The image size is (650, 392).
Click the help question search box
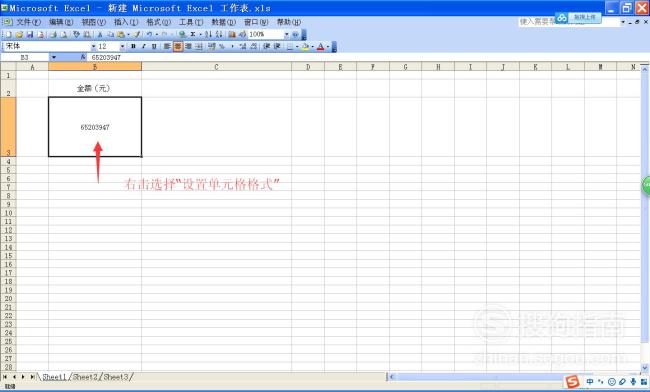click(x=569, y=22)
